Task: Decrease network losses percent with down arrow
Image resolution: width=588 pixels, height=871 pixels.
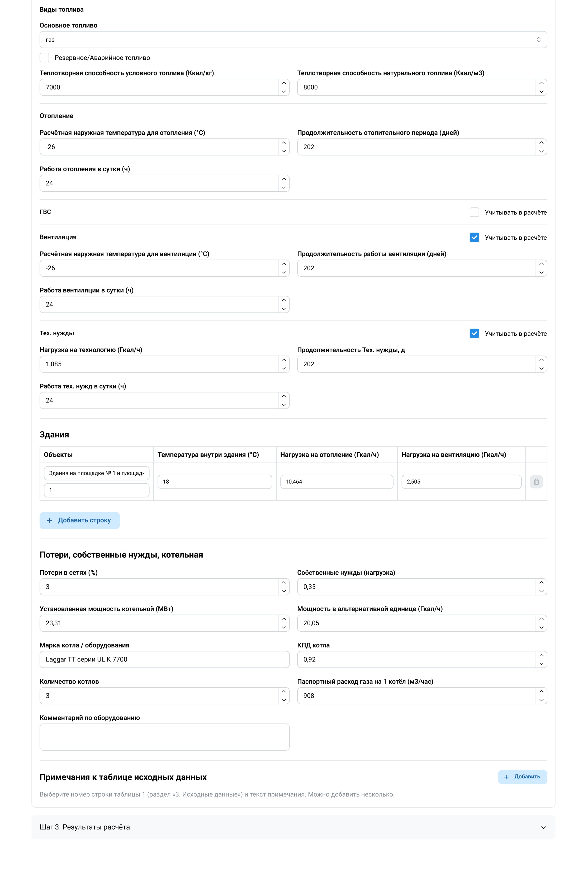Action: click(284, 591)
